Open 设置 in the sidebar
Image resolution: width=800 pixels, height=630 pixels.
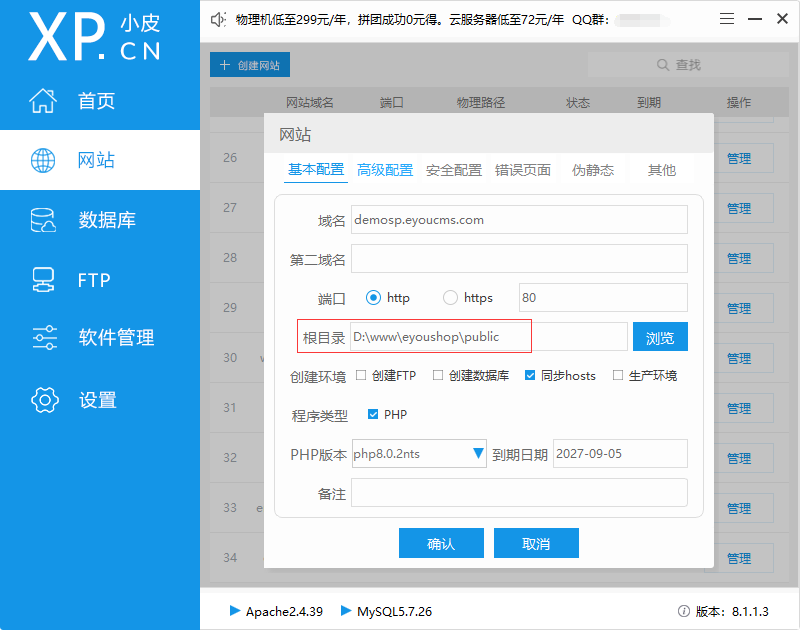click(100, 399)
